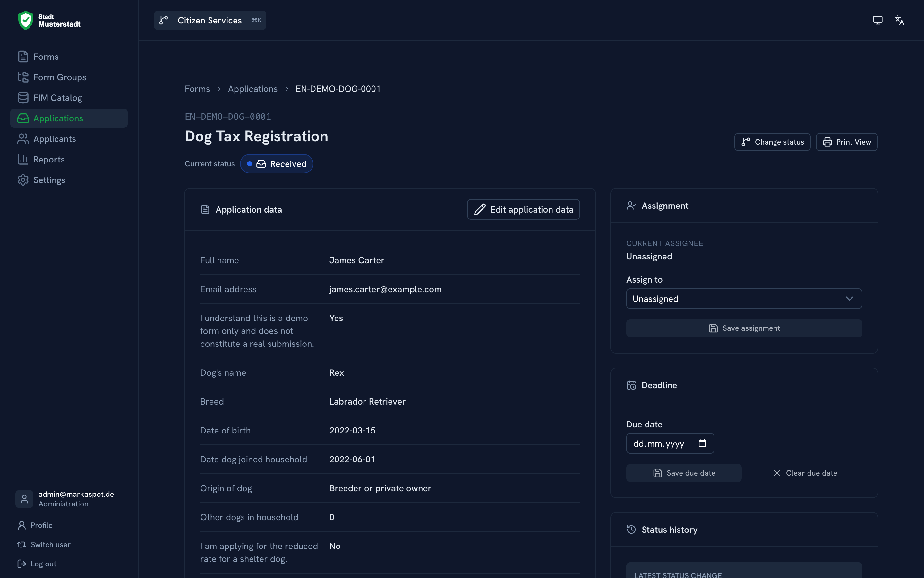Toggle the display theme monitor icon
Image resolution: width=924 pixels, height=578 pixels.
point(877,20)
